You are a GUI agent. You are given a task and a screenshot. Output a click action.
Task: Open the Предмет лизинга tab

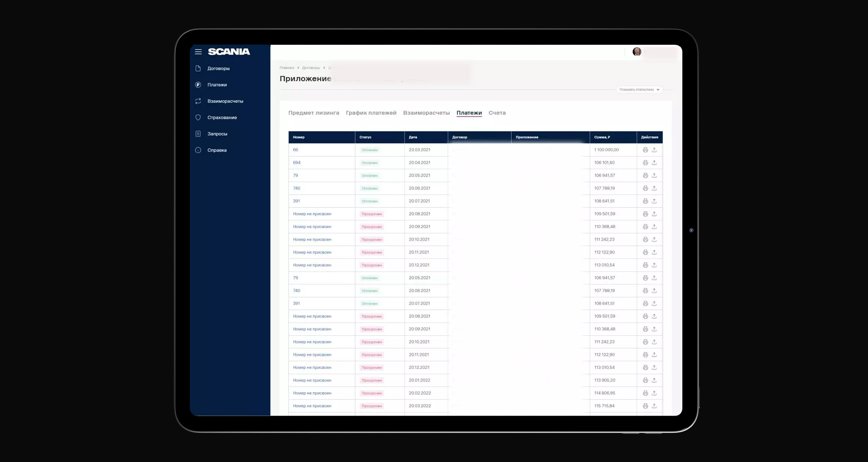click(x=313, y=113)
